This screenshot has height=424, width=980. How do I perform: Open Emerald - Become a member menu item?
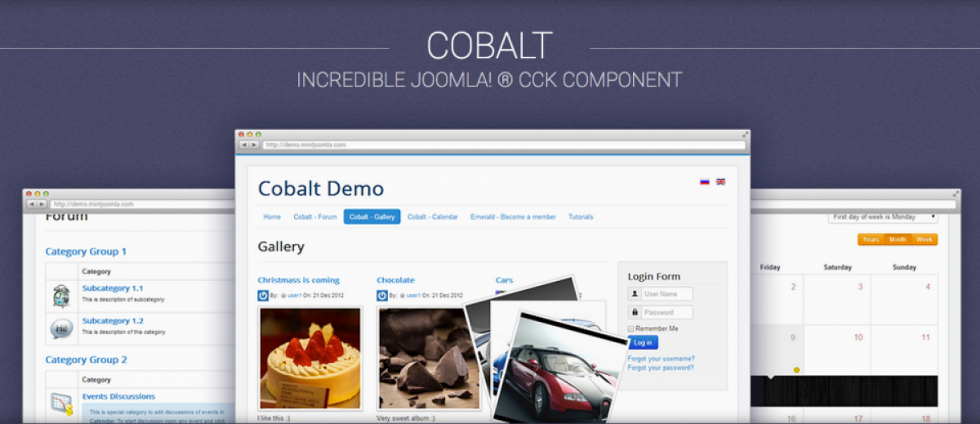[x=513, y=216]
